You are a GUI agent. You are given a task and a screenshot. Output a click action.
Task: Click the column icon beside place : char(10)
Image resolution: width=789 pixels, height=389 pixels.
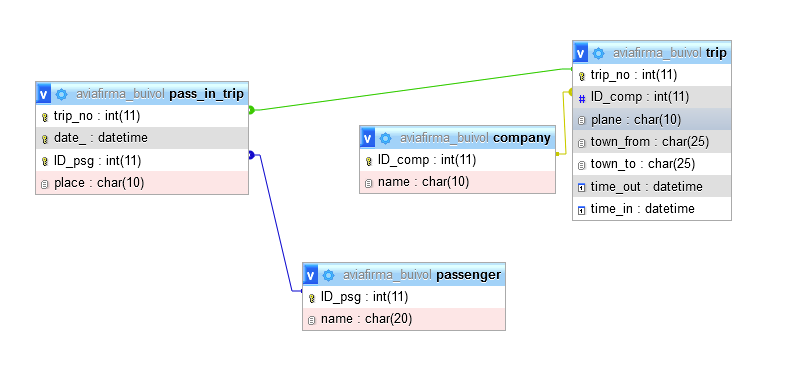(45, 184)
